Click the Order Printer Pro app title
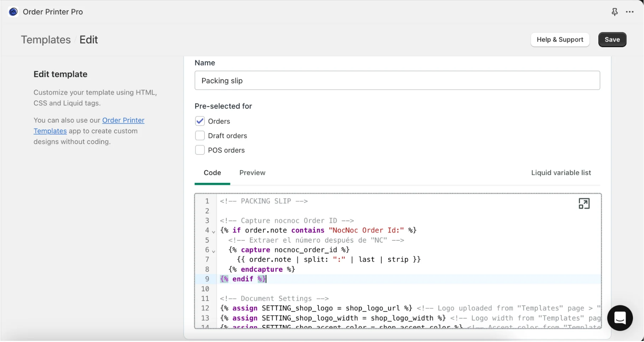The image size is (644, 342). tap(53, 12)
